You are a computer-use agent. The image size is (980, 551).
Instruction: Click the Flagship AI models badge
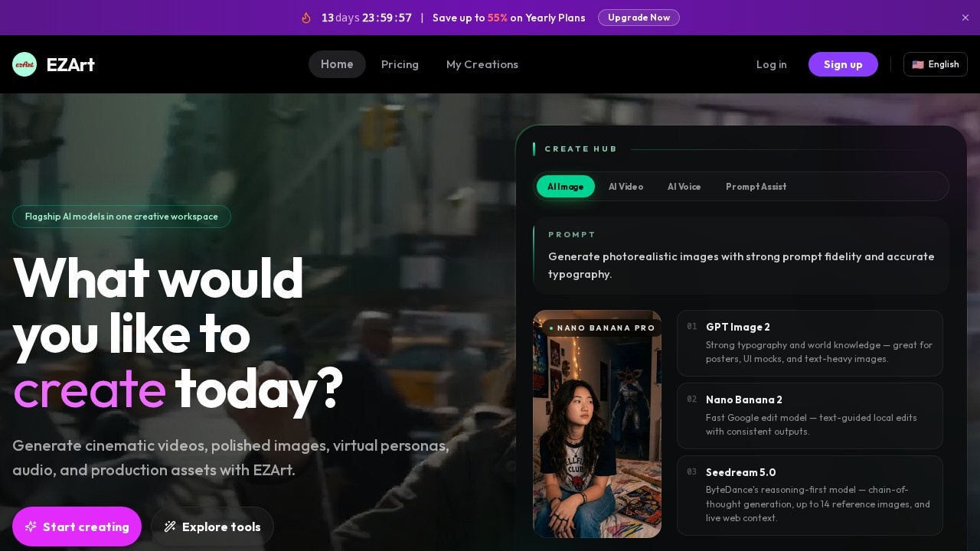tap(122, 217)
